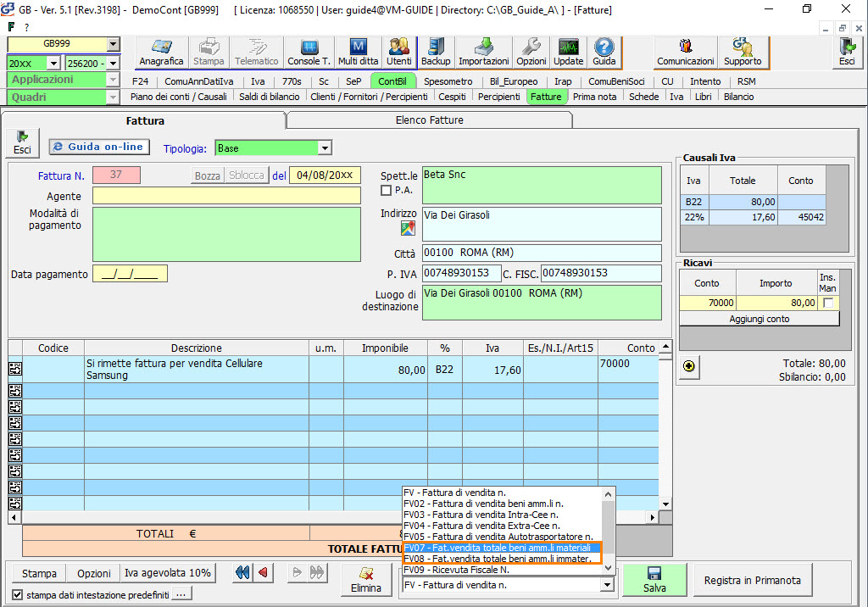
Task: Click the map icon beside Indirizzo
Action: [408, 228]
